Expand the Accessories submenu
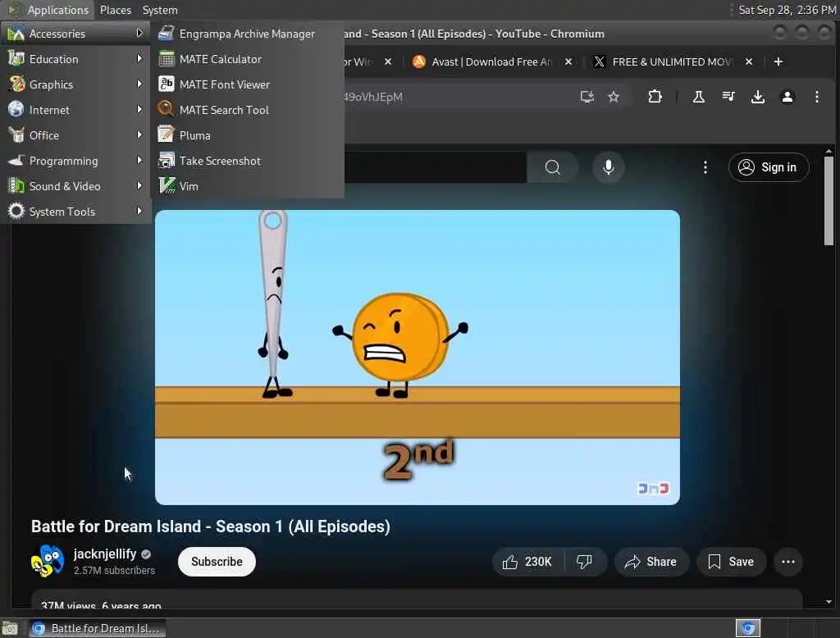The height and width of the screenshot is (638, 840). [x=75, y=34]
